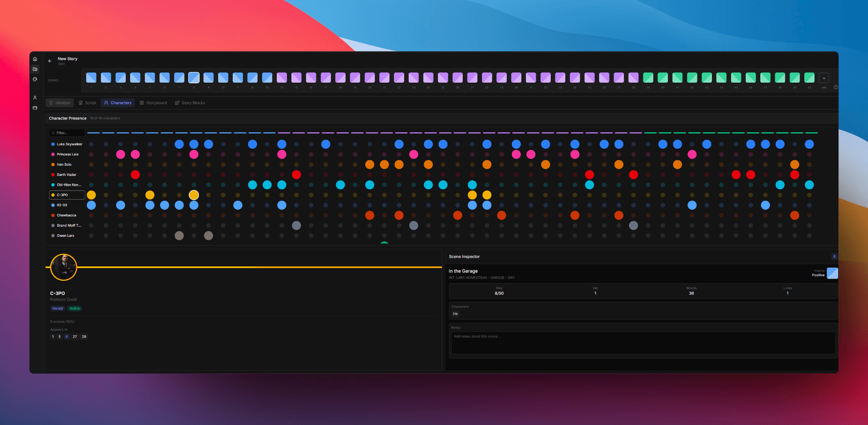Toggle the Herald tag on C-3PO
Image resolution: width=868 pixels, height=425 pixels.
click(57, 308)
